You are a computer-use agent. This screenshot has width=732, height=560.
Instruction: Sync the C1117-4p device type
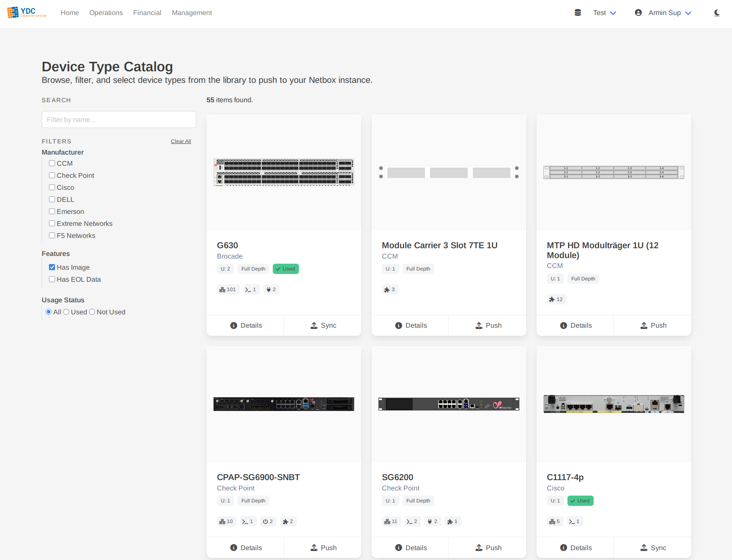pyautogui.click(x=653, y=548)
